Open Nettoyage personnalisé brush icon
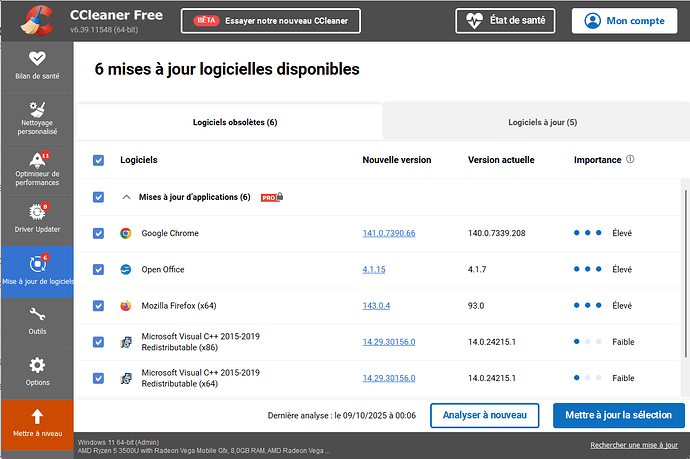Screen dimensions: 690x459 click(x=37, y=110)
